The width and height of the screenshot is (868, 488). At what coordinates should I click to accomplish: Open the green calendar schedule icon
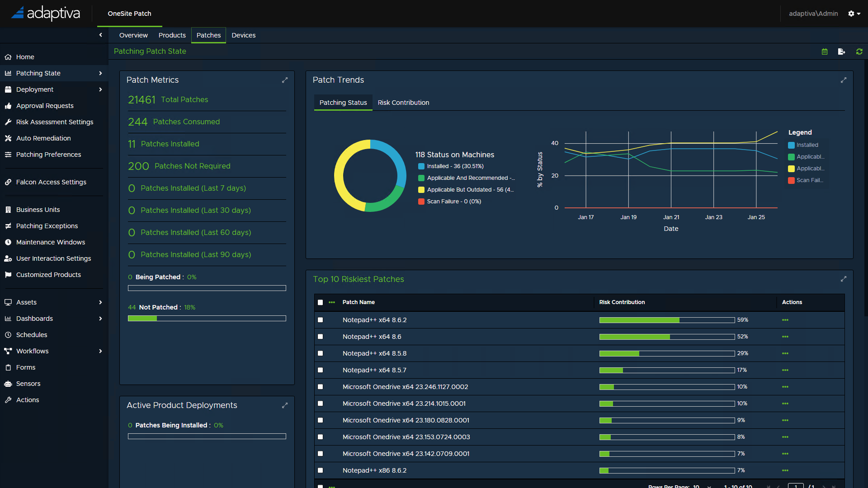tap(825, 52)
